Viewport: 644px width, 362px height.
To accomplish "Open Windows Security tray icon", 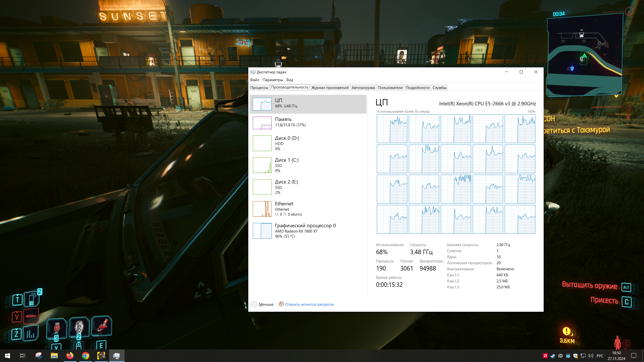I will (x=575, y=356).
